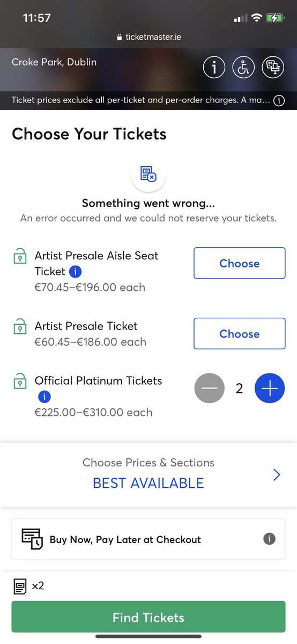Click the green Find Tickets button
297x644 pixels.
(x=148, y=617)
